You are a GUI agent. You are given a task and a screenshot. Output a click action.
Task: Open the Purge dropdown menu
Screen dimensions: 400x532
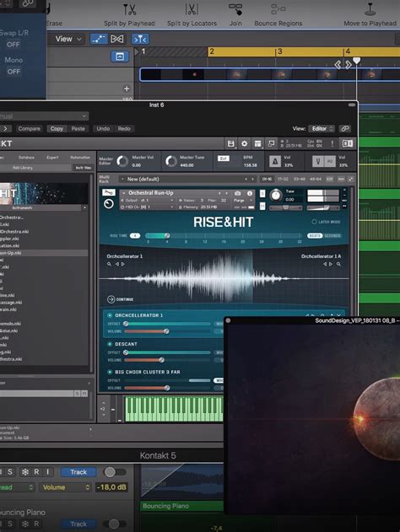click(242, 200)
